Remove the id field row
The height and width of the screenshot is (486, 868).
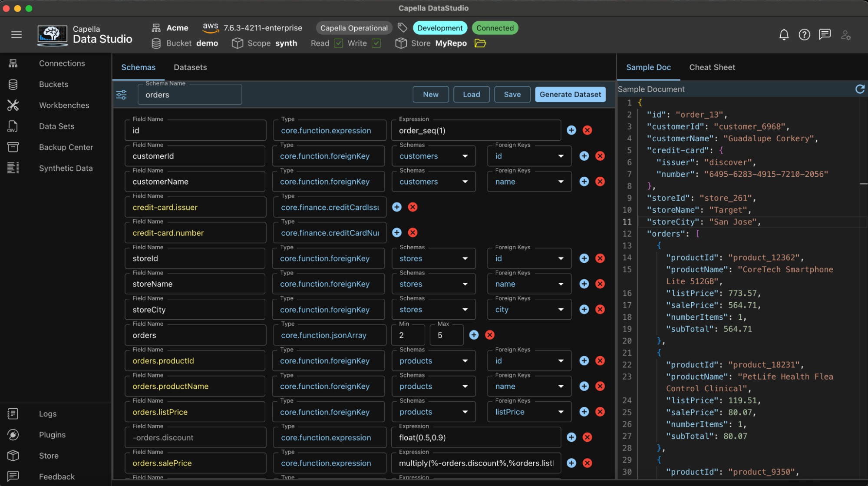pyautogui.click(x=587, y=130)
